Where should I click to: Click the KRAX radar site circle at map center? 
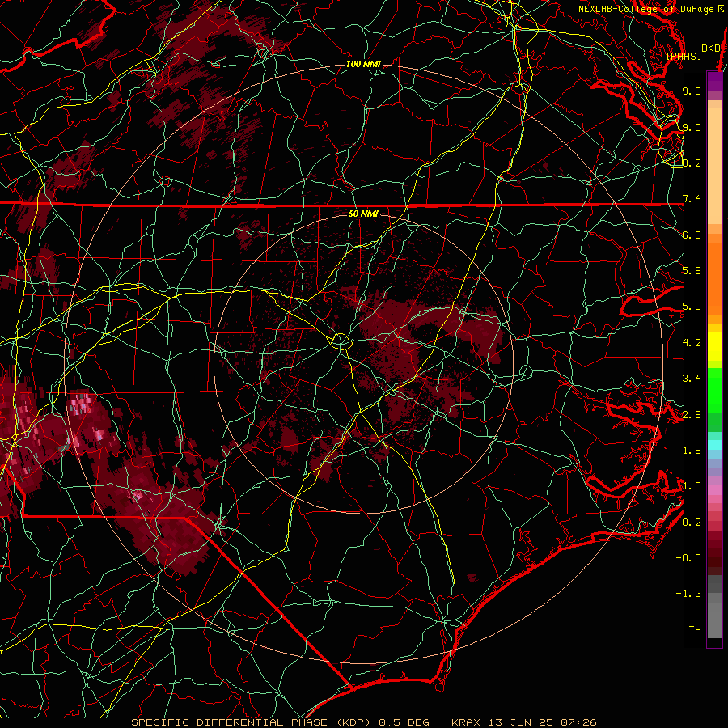(341, 341)
